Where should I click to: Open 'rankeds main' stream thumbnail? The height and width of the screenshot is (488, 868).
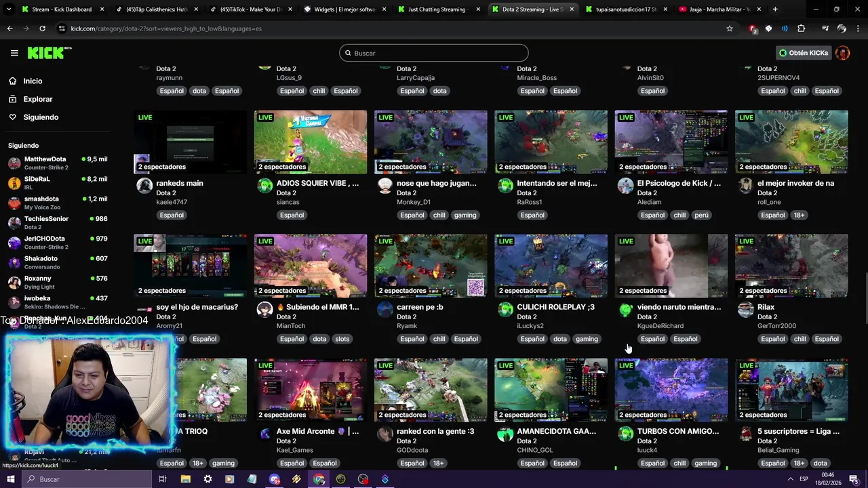click(x=191, y=142)
